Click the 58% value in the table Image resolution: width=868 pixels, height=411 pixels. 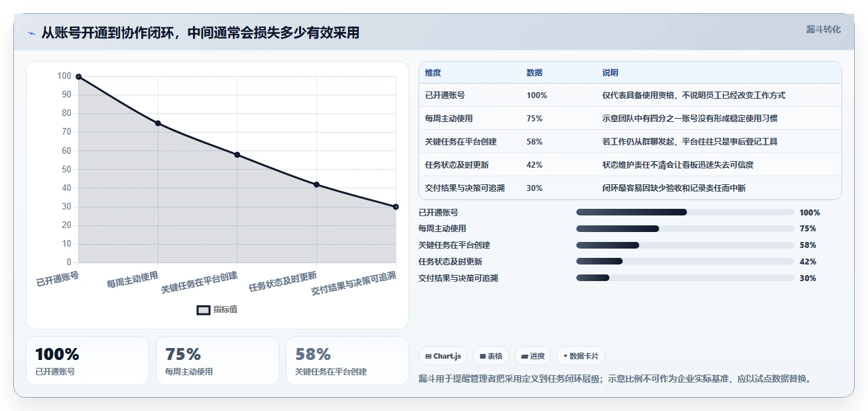click(534, 142)
